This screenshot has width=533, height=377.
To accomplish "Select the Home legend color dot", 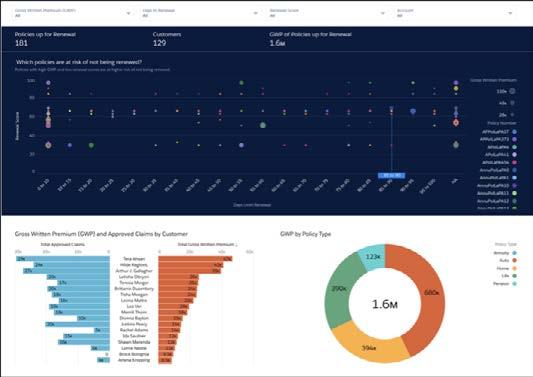I will pos(514,268).
